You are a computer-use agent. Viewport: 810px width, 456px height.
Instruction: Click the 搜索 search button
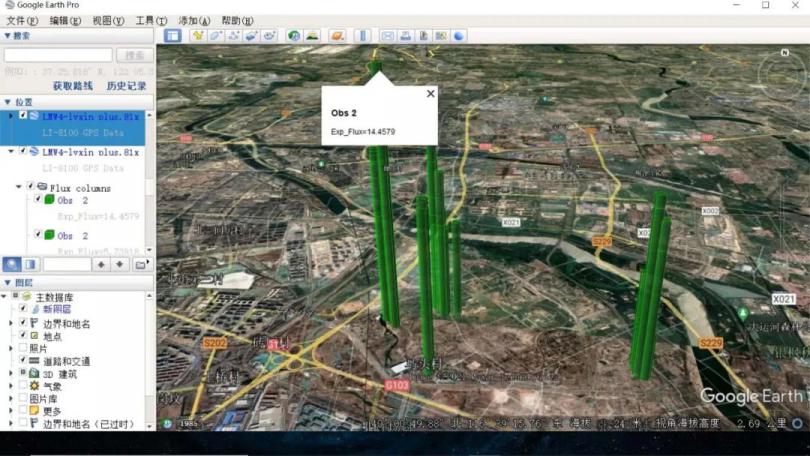135,55
